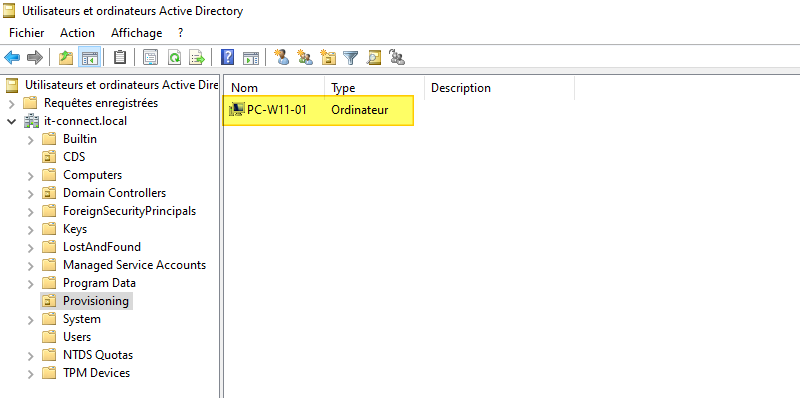Expand the Requêtes enregistrées node
This screenshot has height=398, width=800.
[x=12, y=104]
